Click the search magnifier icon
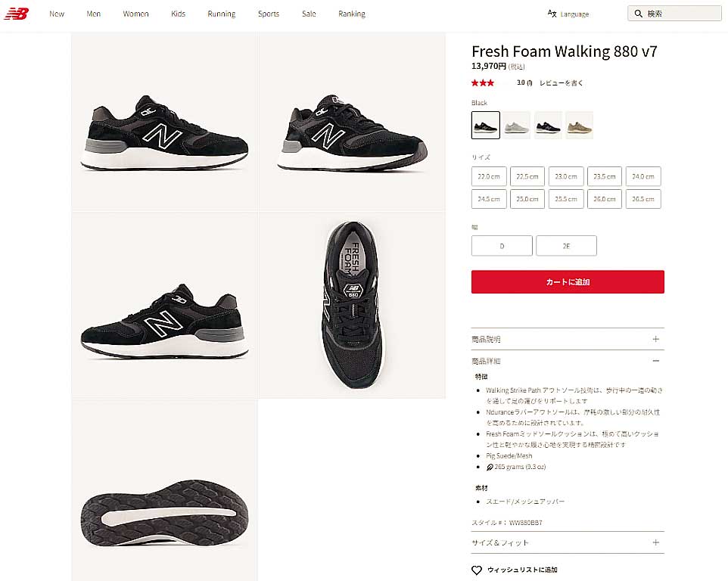728x581 pixels. click(x=639, y=14)
